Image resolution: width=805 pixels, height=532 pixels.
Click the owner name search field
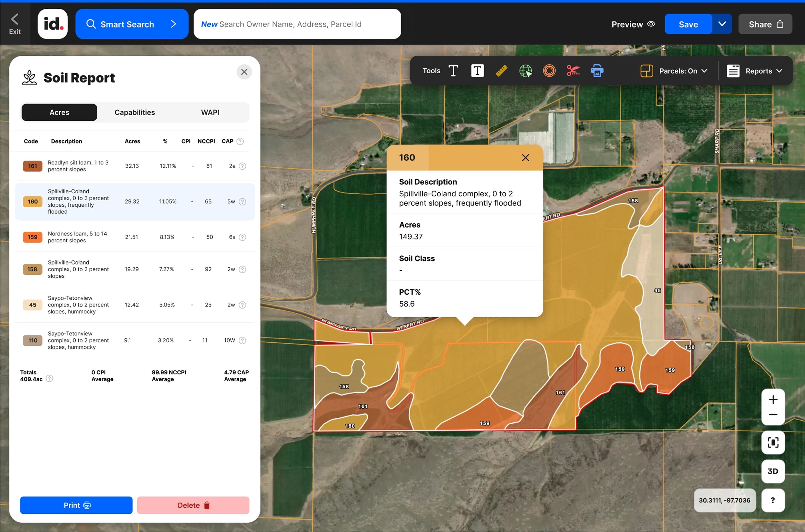(x=297, y=24)
